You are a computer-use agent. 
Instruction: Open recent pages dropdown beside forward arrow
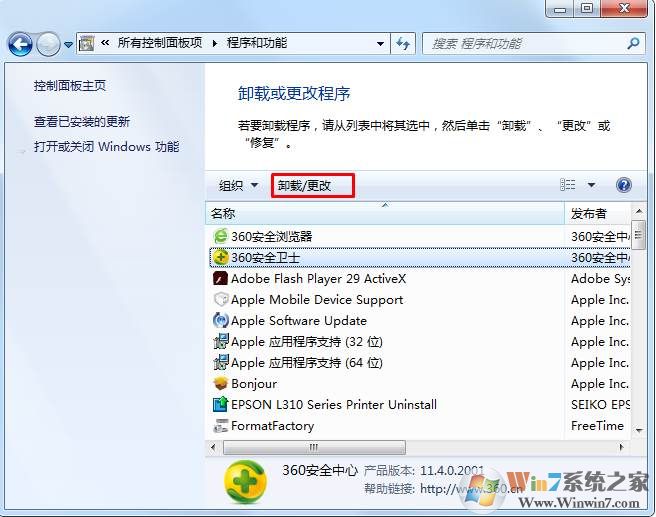(x=68, y=44)
